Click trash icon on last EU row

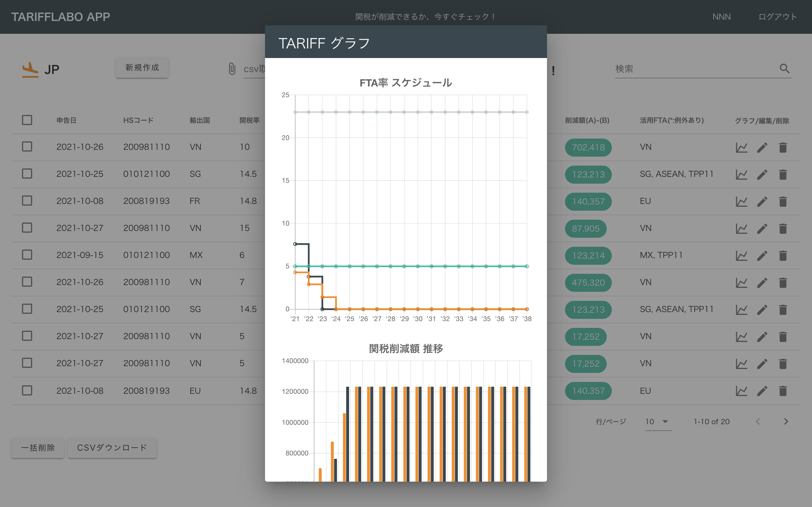pyautogui.click(x=783, y=391)
